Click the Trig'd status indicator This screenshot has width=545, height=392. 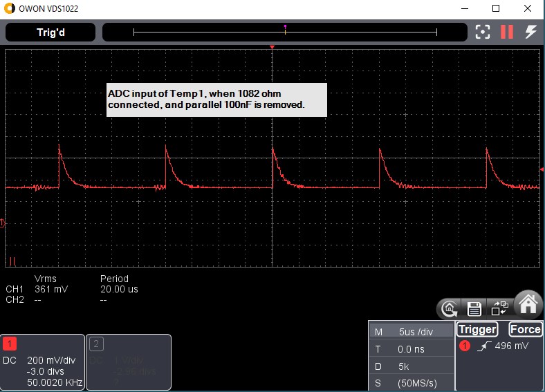(55, 32)
